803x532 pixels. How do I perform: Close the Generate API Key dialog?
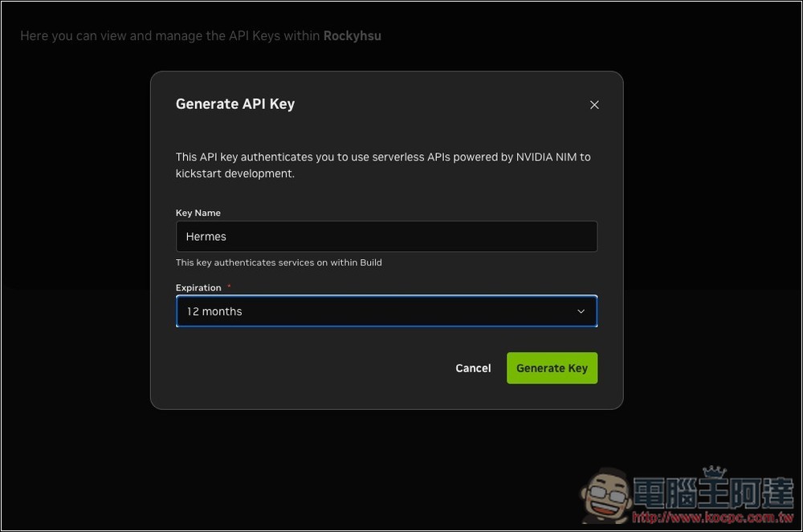click(594, 105)
